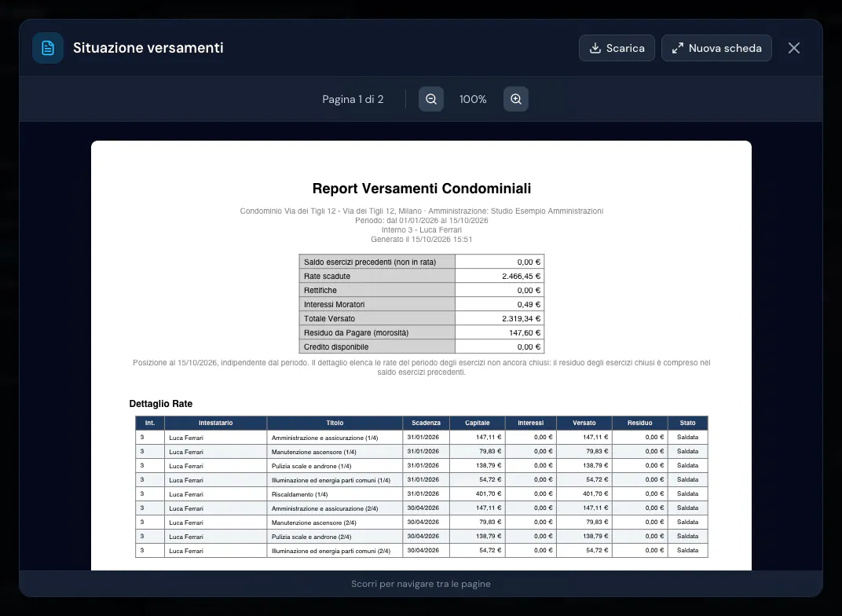Zoom in with the plus magnifier

[515, 99]
